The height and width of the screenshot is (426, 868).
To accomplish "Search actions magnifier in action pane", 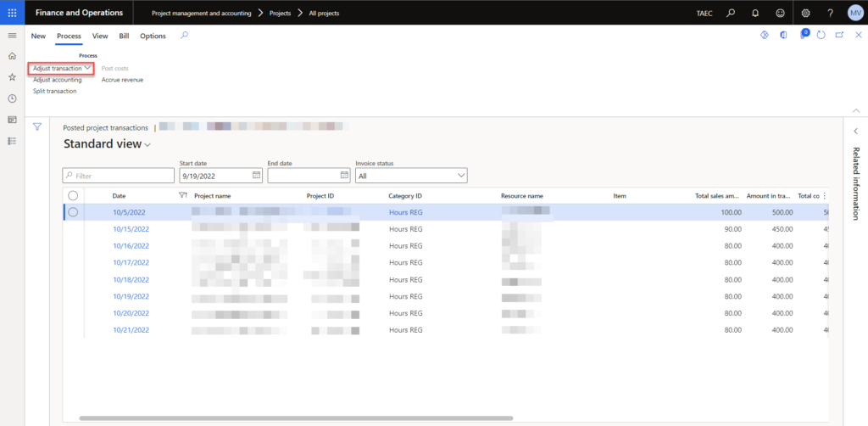I will (184, 35).
